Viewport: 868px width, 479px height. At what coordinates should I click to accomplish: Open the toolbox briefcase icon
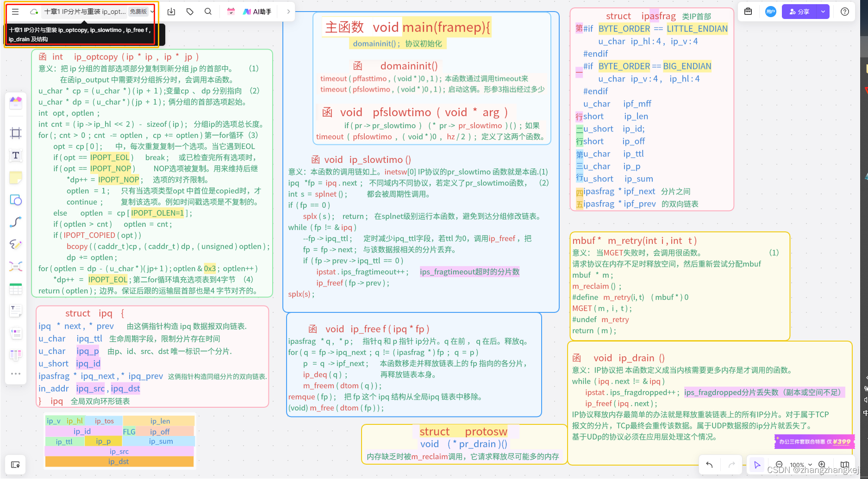coord(748,12)
